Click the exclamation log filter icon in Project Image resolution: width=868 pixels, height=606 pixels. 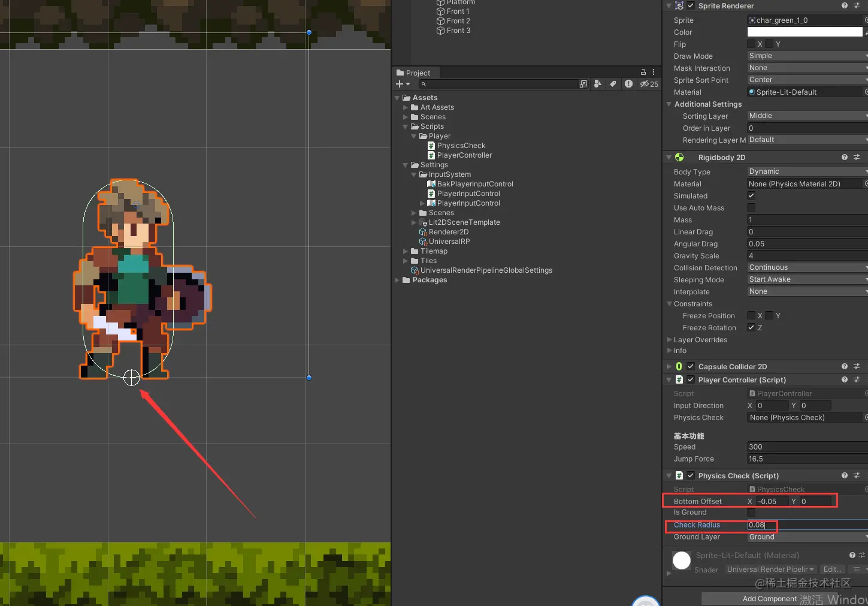[x=628, y=84]
